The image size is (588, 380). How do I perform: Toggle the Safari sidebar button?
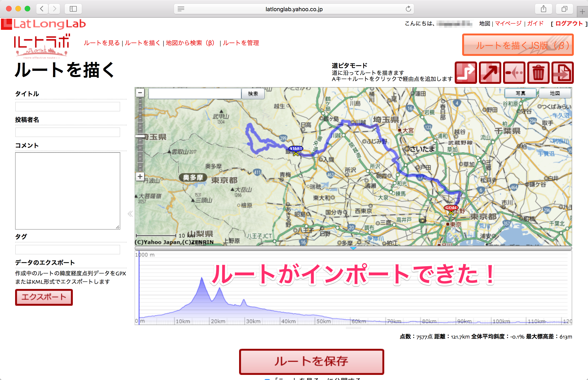click(73, 9)
